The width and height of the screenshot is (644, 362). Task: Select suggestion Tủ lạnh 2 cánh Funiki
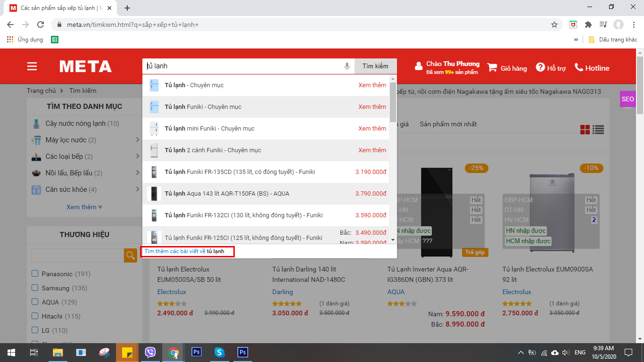(x=266, y=150)
